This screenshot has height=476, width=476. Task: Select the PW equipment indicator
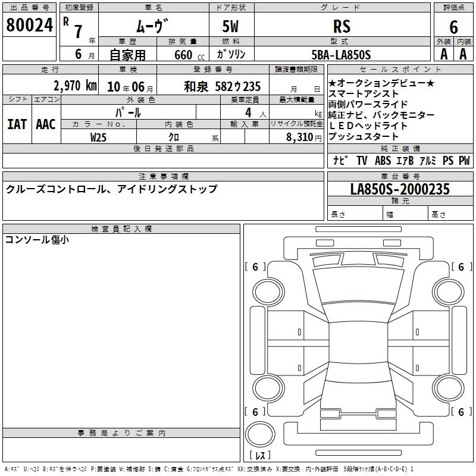point(464,161)
